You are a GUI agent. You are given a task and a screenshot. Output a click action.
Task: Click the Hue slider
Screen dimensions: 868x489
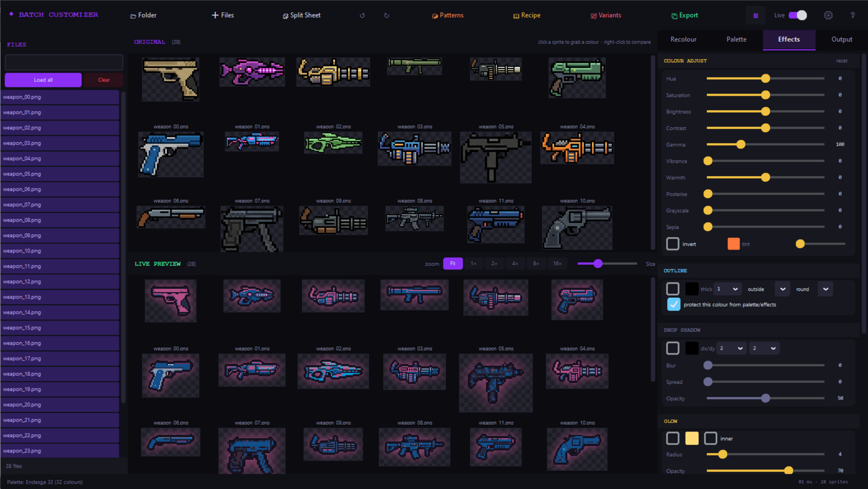tap(765, 78)
